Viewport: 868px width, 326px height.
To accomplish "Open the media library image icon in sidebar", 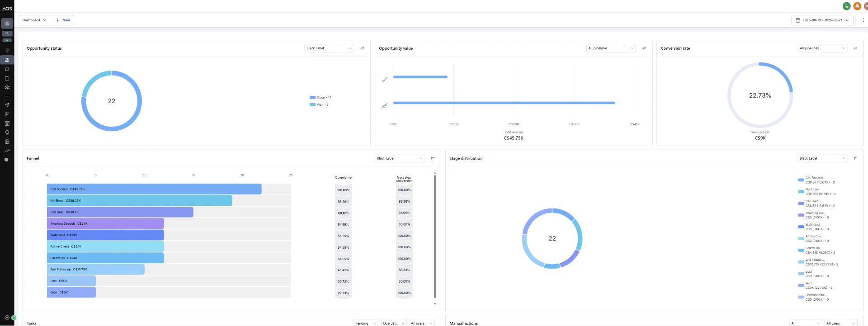I will [7, 142].
